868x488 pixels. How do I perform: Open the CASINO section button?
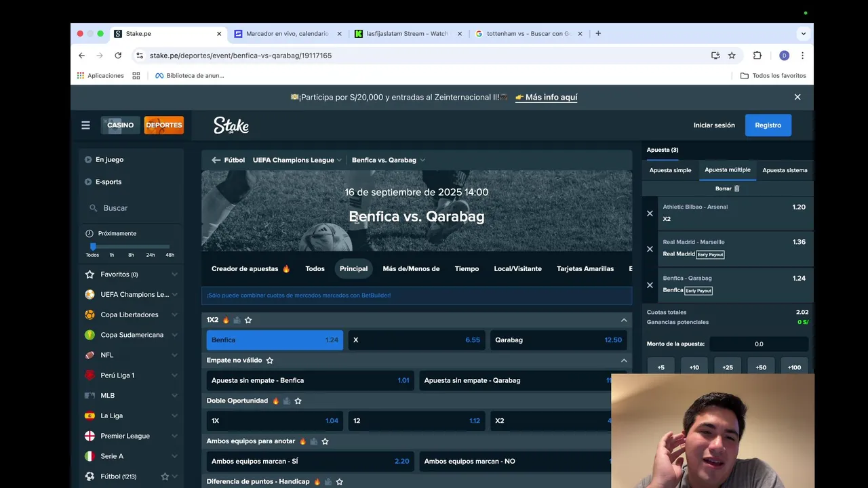pyautogui.click(x=120, y=125)
